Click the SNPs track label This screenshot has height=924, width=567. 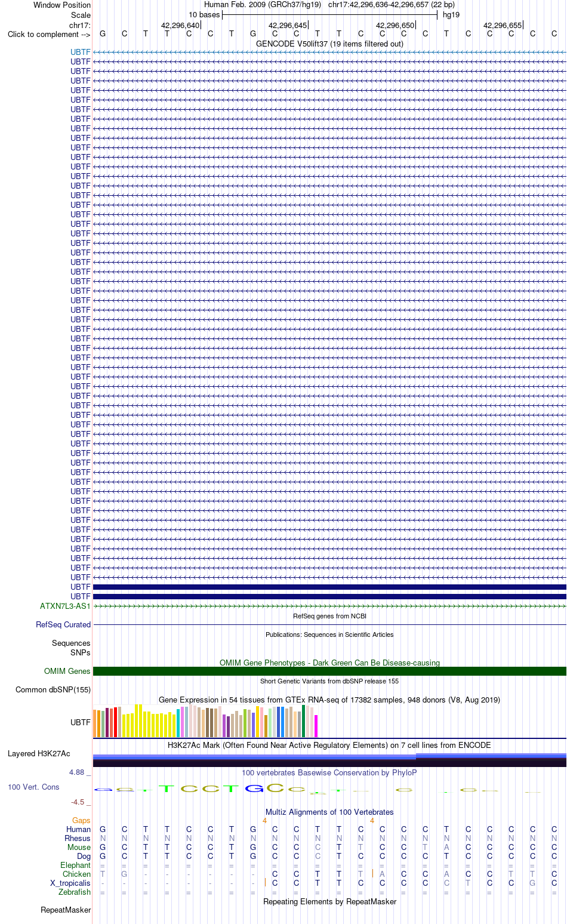point(81,652)
